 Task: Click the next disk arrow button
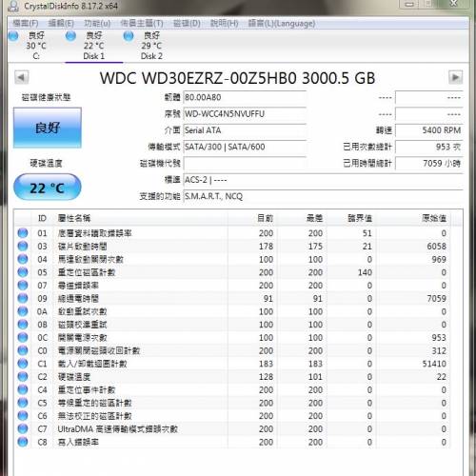(455, 77)
